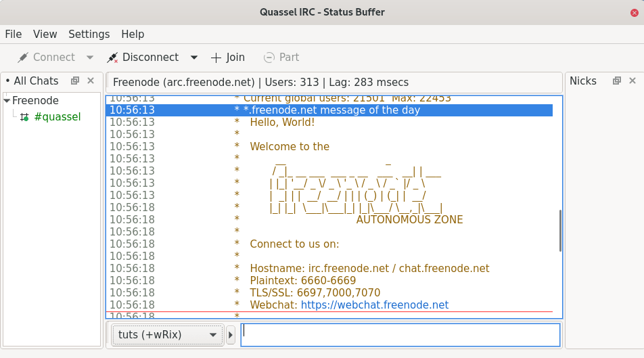Focus the chat message input field
Screen dimensions: 644x358
(x=400, y=335)
